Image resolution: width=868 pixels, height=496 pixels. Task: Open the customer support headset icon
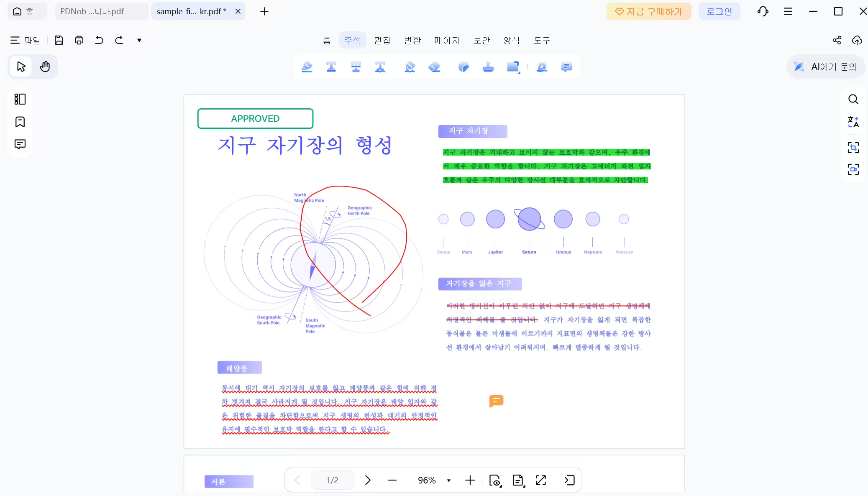pos(763,11)
